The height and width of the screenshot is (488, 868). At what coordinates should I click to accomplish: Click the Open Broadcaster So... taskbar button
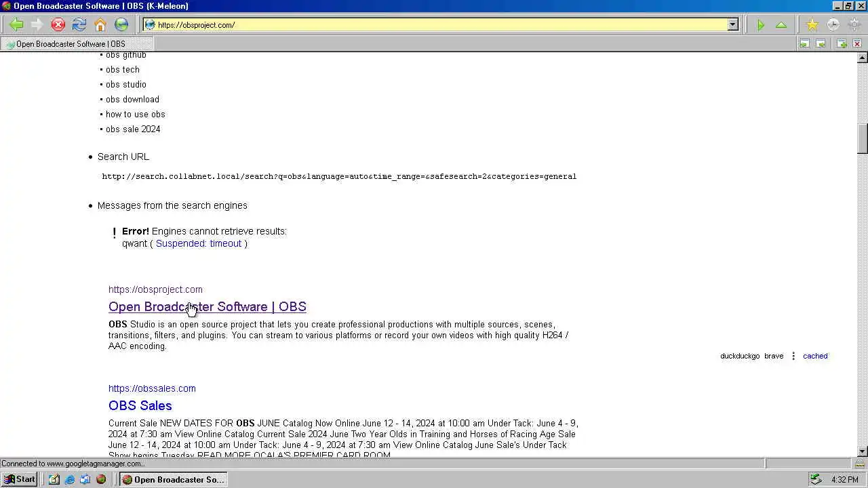pyautogui.click(x=173, y=479)
